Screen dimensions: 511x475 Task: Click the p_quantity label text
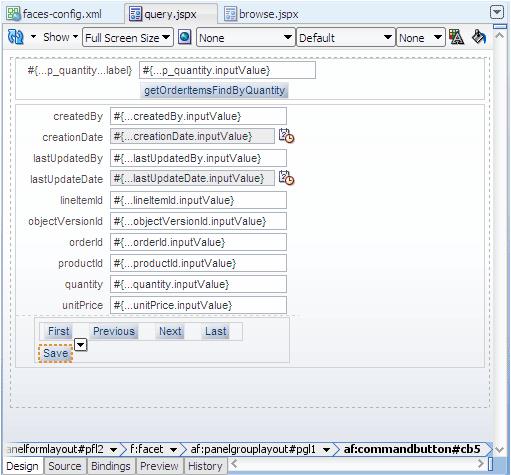pyautogui.click(x=80, y=70)
